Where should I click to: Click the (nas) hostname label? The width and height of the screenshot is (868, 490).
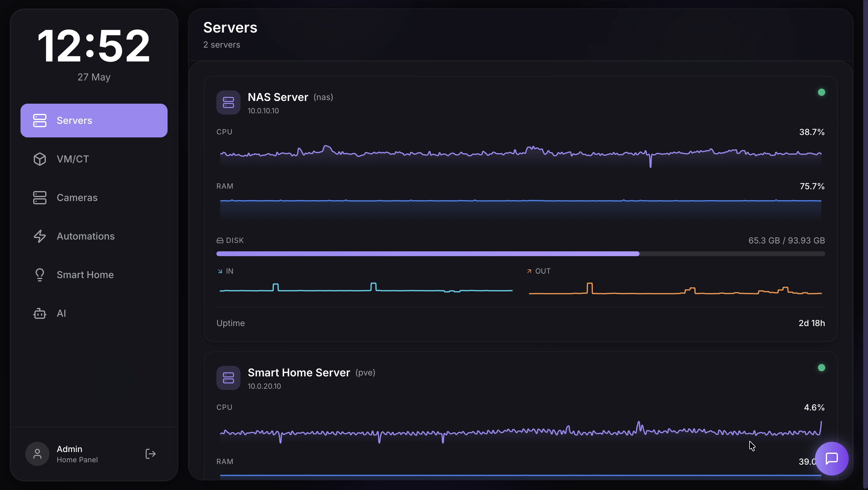[323, 97]
